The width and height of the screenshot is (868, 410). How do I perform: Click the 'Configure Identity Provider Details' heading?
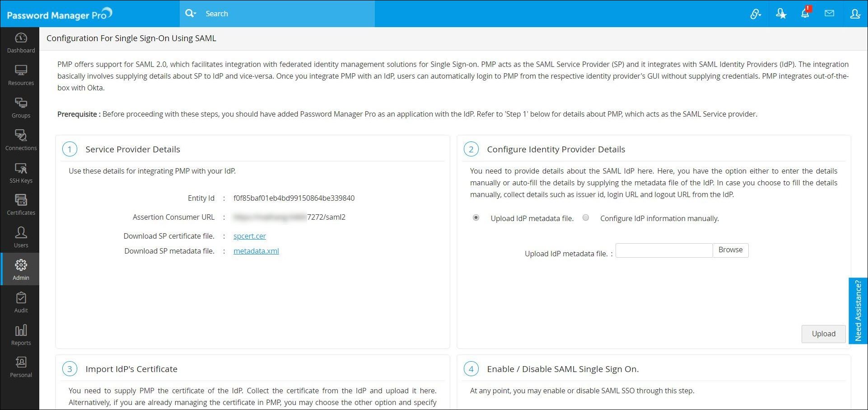coord(556,150)
